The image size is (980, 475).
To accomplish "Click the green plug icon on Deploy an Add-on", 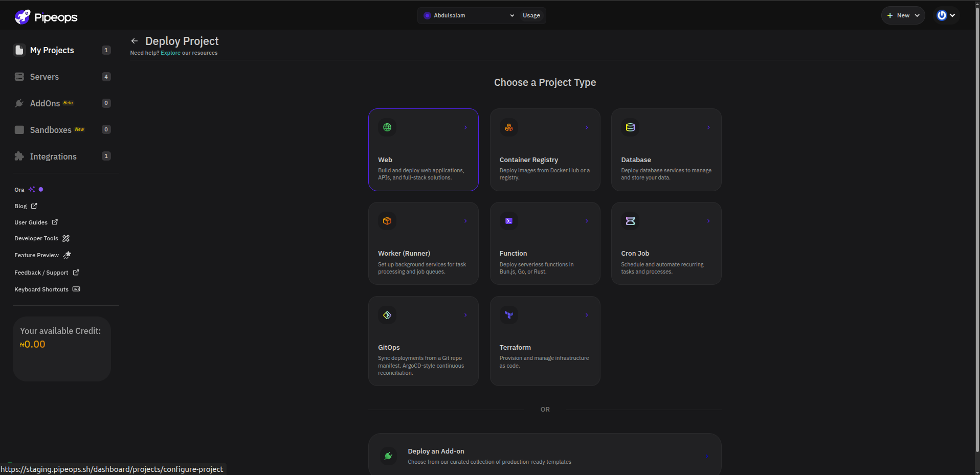I will point(388,456).
